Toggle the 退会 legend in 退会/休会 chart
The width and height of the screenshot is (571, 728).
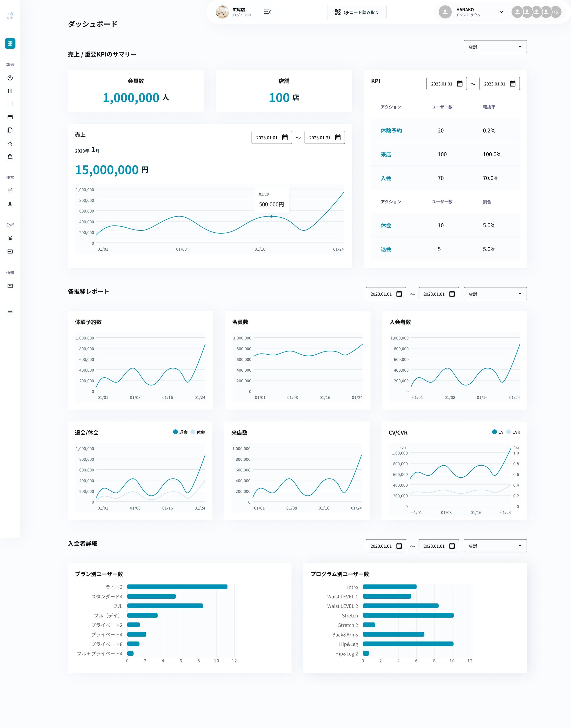pos(180,432)
